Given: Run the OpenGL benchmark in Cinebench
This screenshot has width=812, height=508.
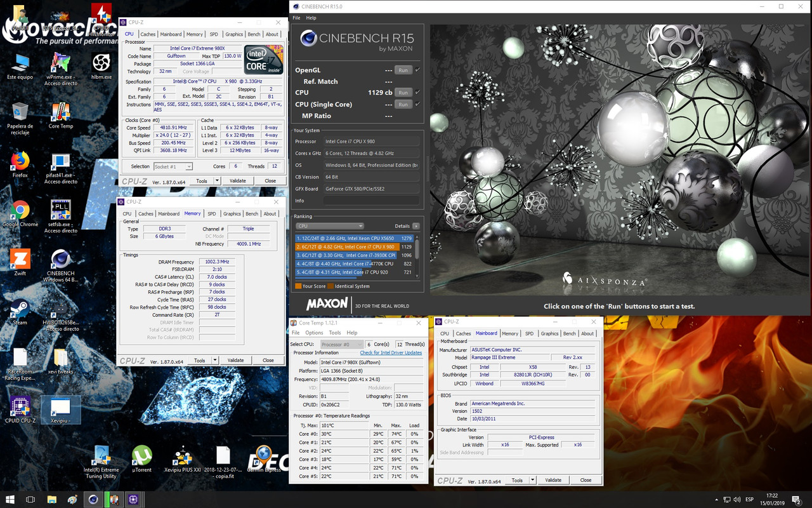Looking at the screenshot, I should coord(403,70).
